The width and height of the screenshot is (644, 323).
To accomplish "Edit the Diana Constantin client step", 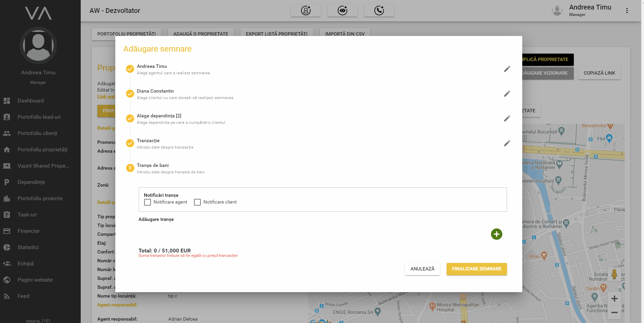I will click(x=507, y=94).
